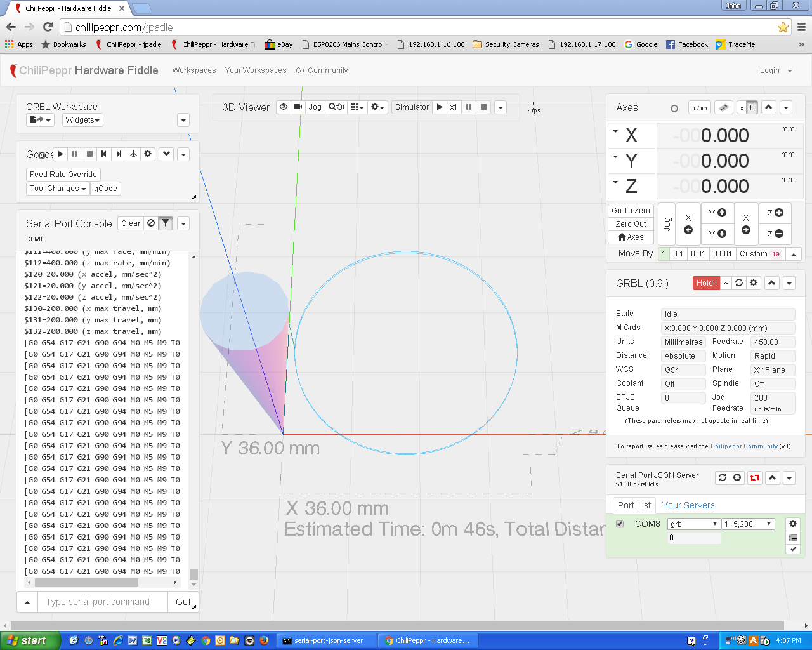Jog Z axis down with minus button
812x650 pixels.
775,234
